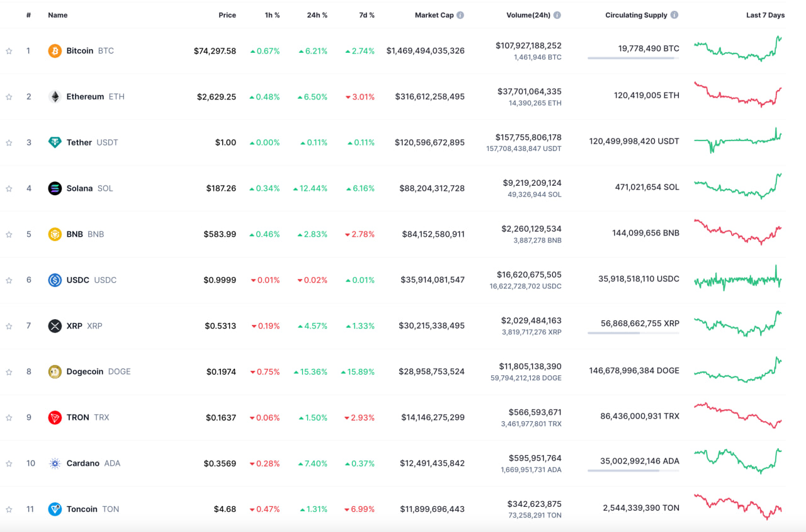Click the Last 7 Days column header

(765, 15)
